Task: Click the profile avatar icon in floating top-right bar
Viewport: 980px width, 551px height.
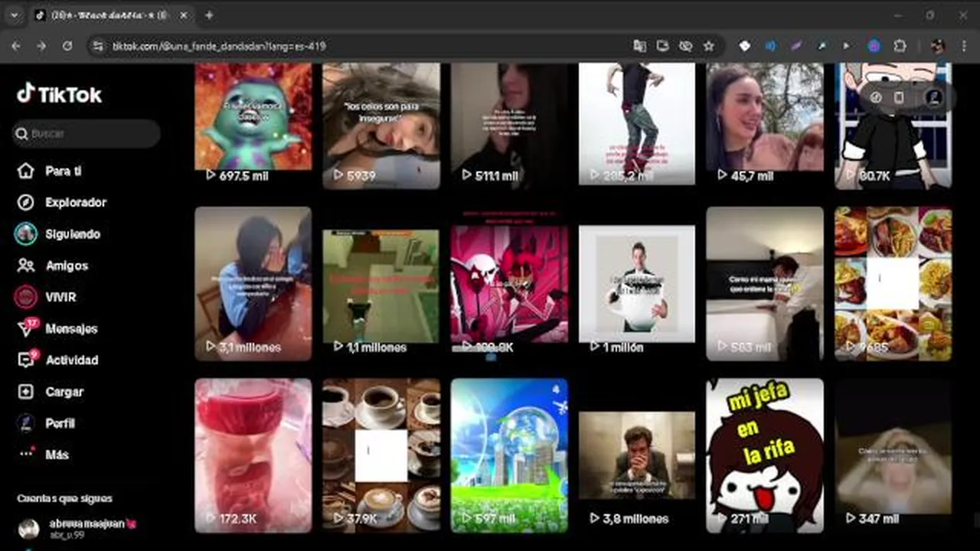Action: click(933, 97)
